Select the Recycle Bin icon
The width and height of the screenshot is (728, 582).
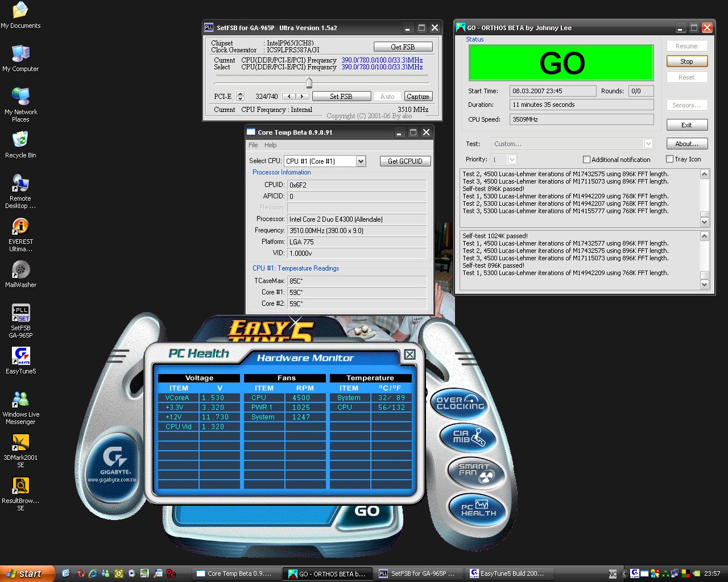(20, 144)
